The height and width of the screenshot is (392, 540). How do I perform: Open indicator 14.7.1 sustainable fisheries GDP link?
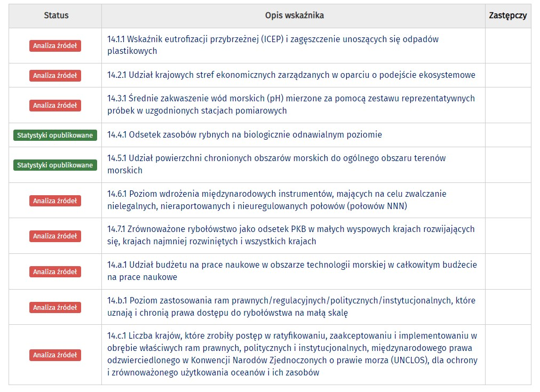point(291,229)
